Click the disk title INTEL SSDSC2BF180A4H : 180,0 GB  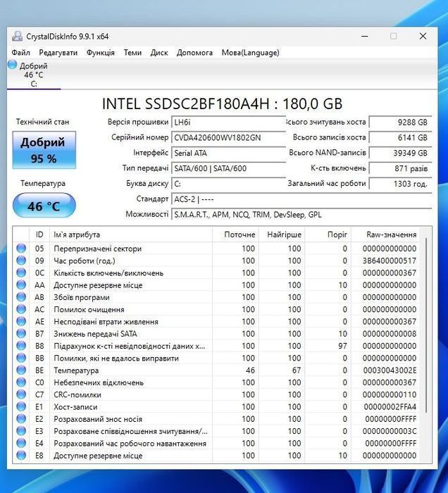pos(223,104)
